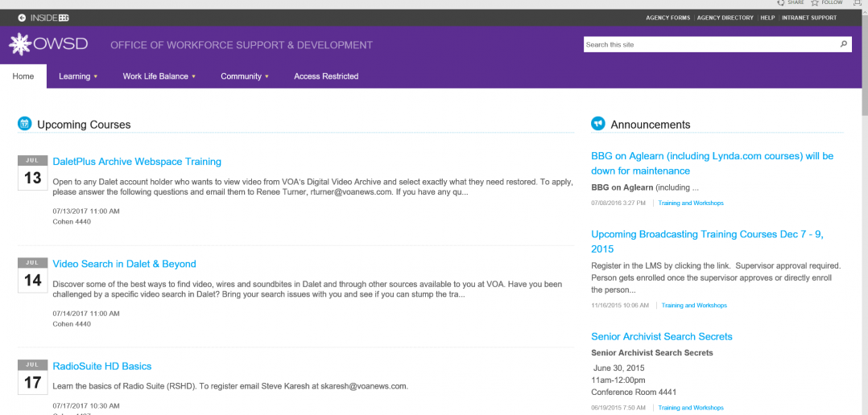Expand the Learning dropdown menu
The width and height of the screenshot is (868, 415).
(78, 76)
